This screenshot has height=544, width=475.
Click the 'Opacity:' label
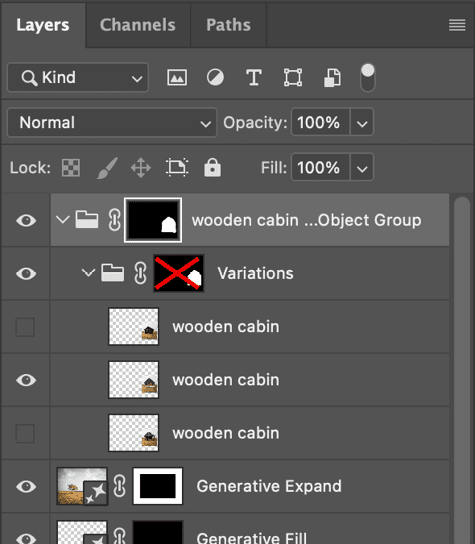[255, 123]
